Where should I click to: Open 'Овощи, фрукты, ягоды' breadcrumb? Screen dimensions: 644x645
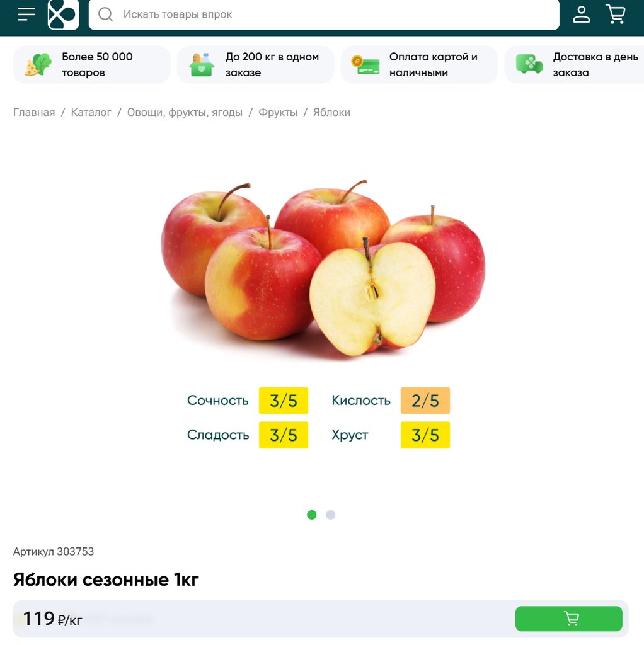(x=185, y=112)
